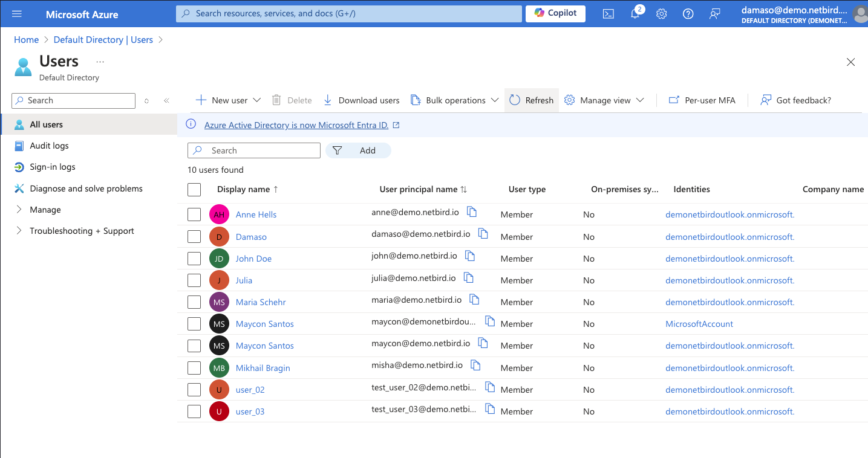This screenshot has height=458, width=868.
Task: Collapse the sidebar using double chevron
Action: tap(166, 101)
